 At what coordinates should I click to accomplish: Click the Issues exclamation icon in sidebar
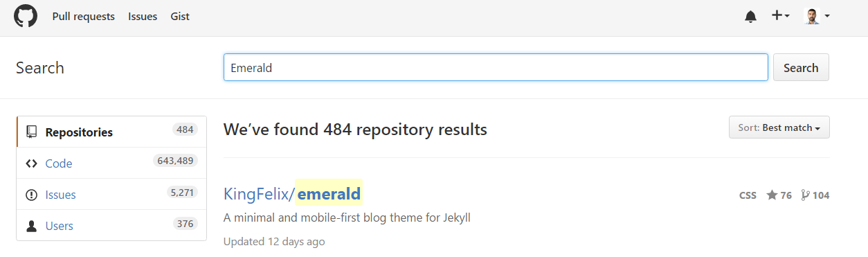coord(31,195)
